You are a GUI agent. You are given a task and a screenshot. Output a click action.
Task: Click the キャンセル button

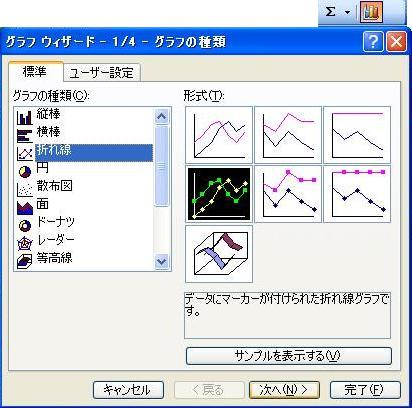point(128,390)
